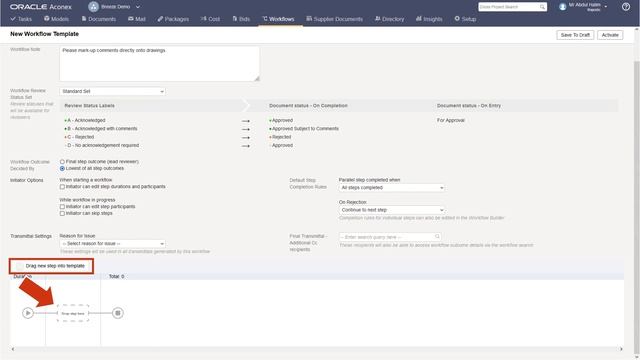Click the Mail envelope icon
This screenshot has height=360, width=640.
pos(131,18)
